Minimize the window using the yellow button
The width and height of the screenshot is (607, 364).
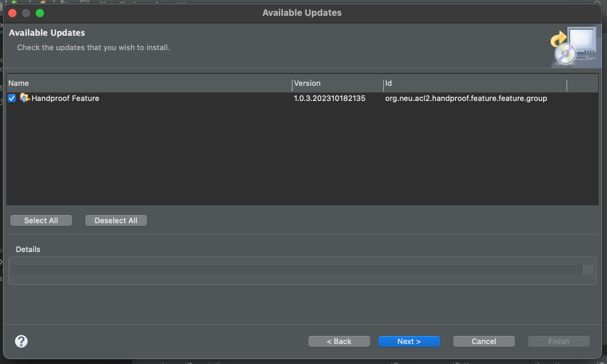coord(26,12)
